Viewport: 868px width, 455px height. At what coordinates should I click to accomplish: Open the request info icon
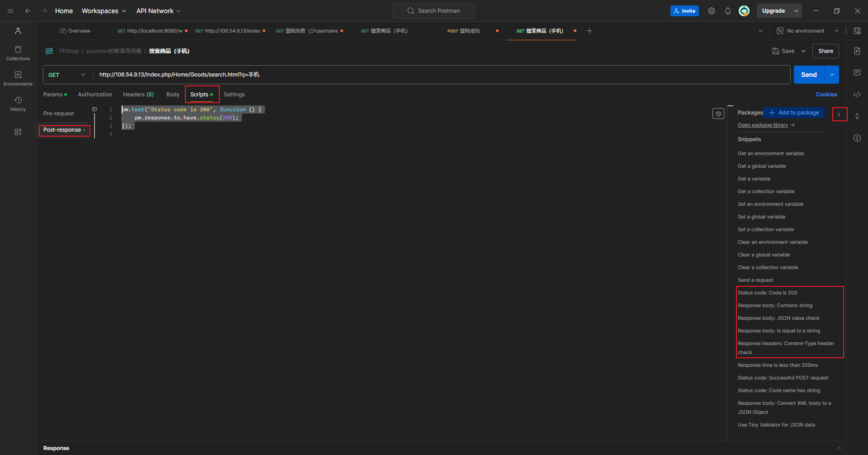tap(857, 138)
